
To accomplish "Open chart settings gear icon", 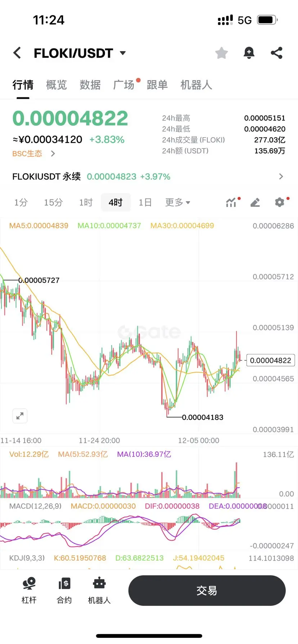I will [x=280, y=202].
